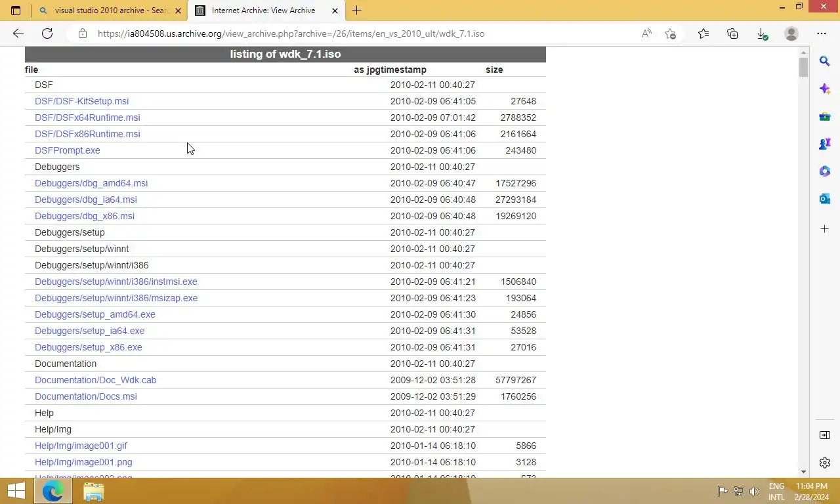840x504 pixels.
Task: Select the Debuggers/setup/winnt/i386 folder row text
Action: point(92,265)
